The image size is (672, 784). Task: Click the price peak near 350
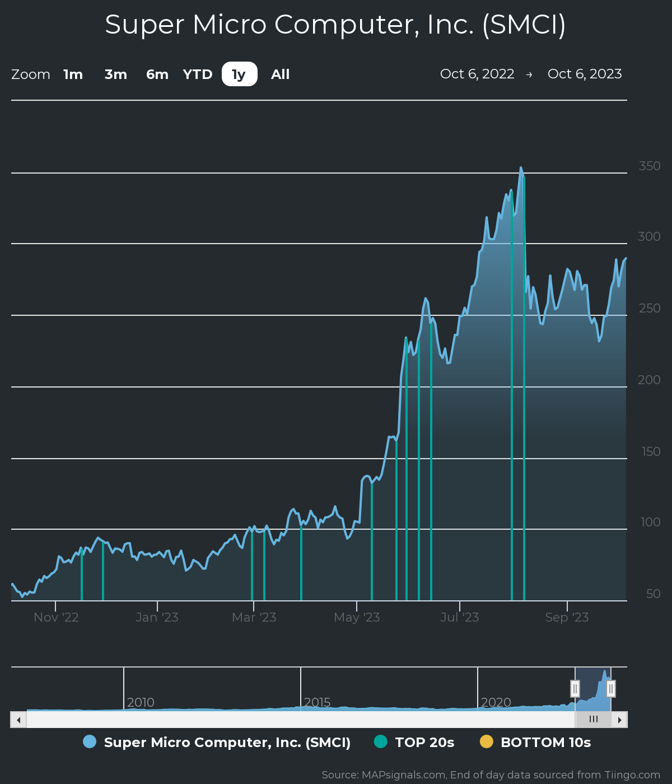click(521, 167)
